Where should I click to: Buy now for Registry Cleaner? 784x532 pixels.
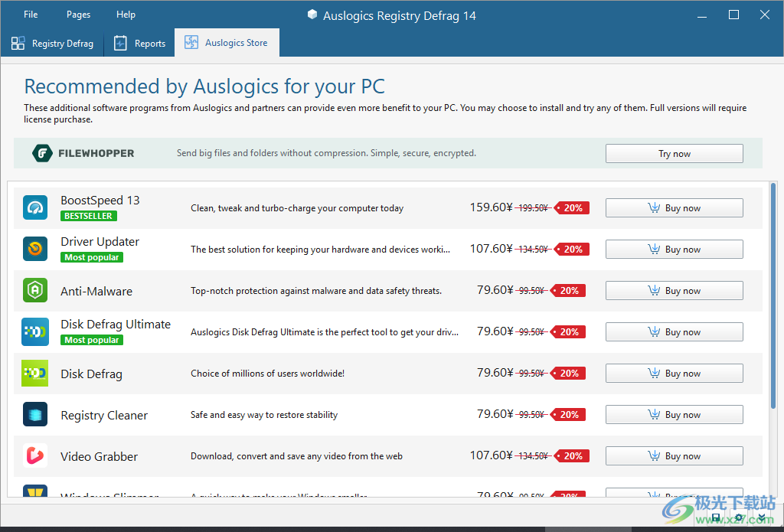[x=674, y=414]
